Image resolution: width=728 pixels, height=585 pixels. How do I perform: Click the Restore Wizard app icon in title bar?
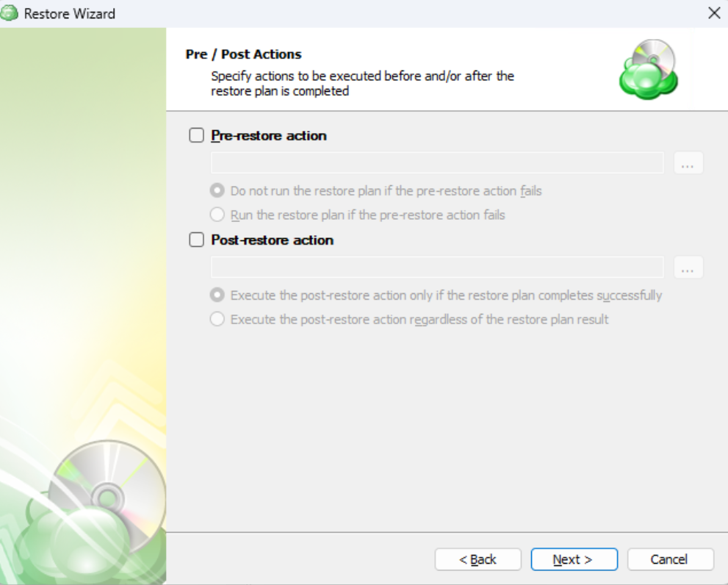click(x=9, y=13)
